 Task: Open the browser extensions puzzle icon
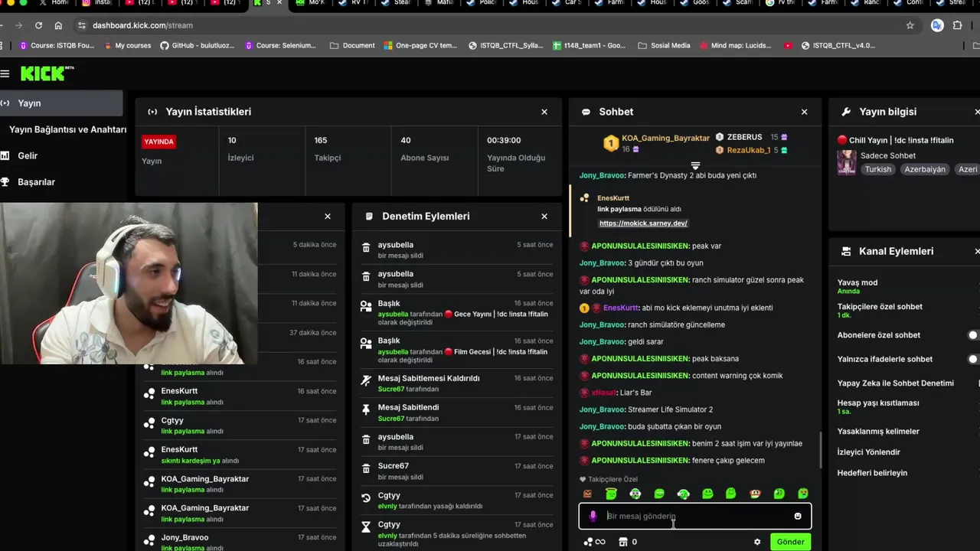(957, 25)
